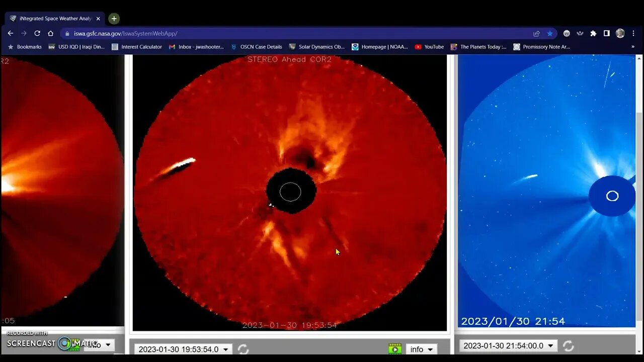The width and height of the screenshot is (644, 362).
Task: Open the browser home page icon
Action: [50, 33]
